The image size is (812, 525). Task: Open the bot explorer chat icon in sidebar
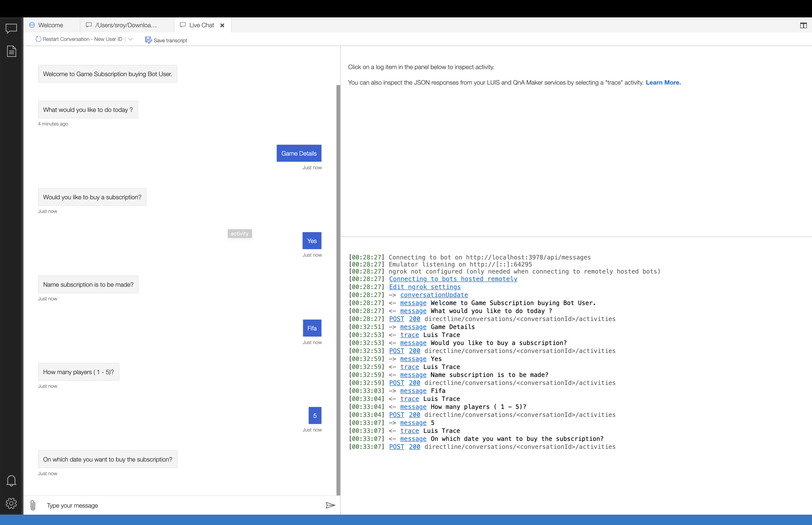click(x=11, y=28)
